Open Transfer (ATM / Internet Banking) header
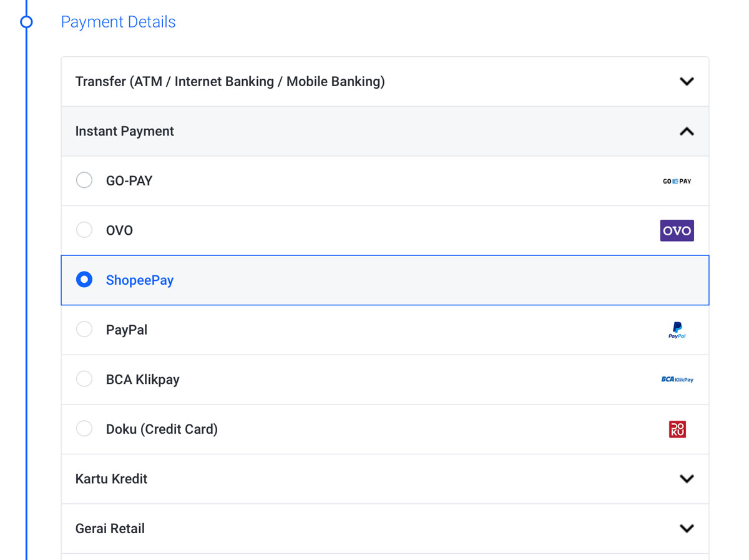Viewport: 749px width, 560px height. 230,82
